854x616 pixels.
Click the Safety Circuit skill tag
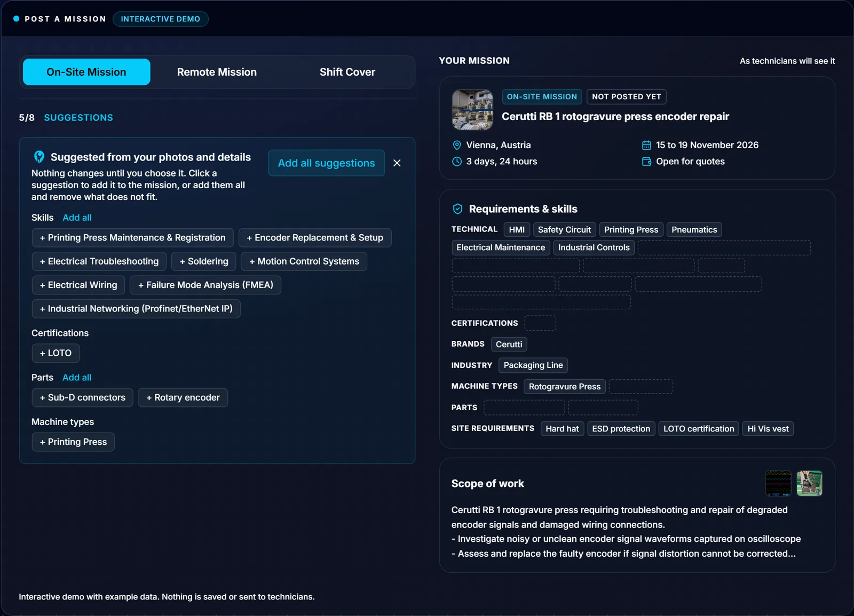[x=565, y=230]
